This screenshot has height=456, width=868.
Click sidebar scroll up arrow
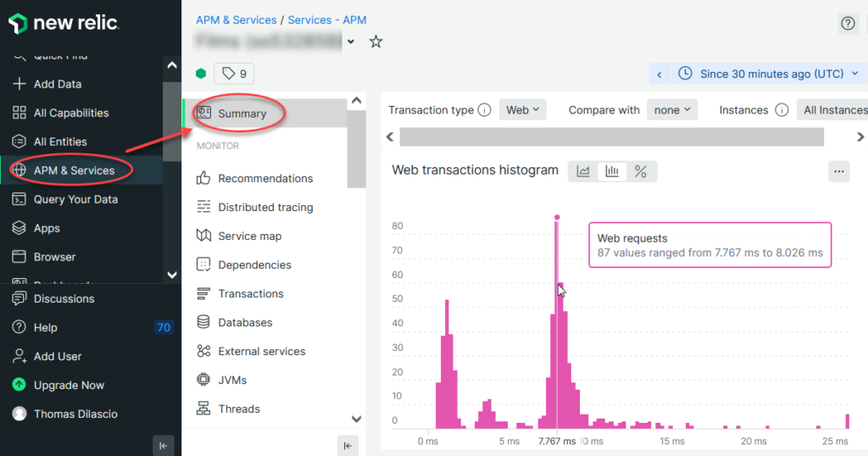(172, 65)
